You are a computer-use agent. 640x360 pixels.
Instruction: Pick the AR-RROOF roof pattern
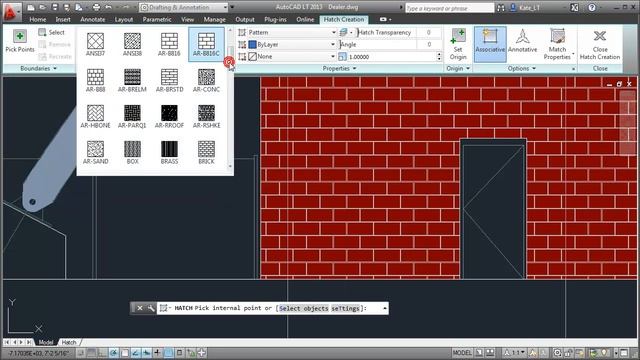point(169,116)
